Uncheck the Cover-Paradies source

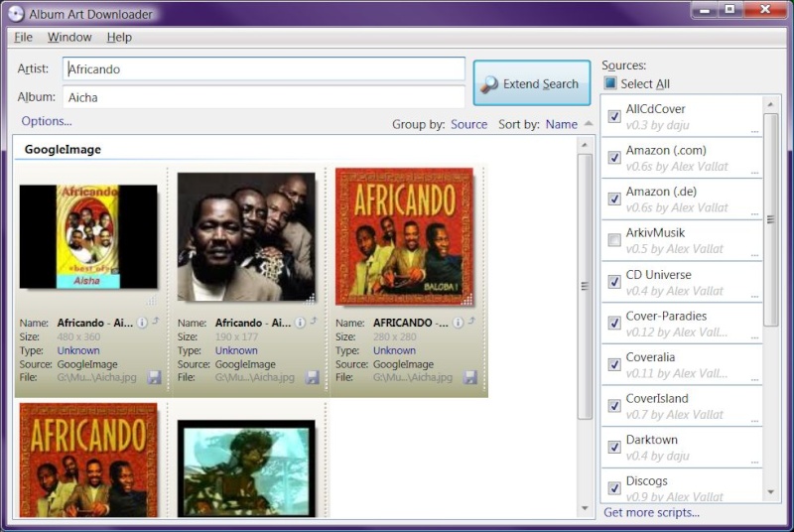[x=614, y=323]
